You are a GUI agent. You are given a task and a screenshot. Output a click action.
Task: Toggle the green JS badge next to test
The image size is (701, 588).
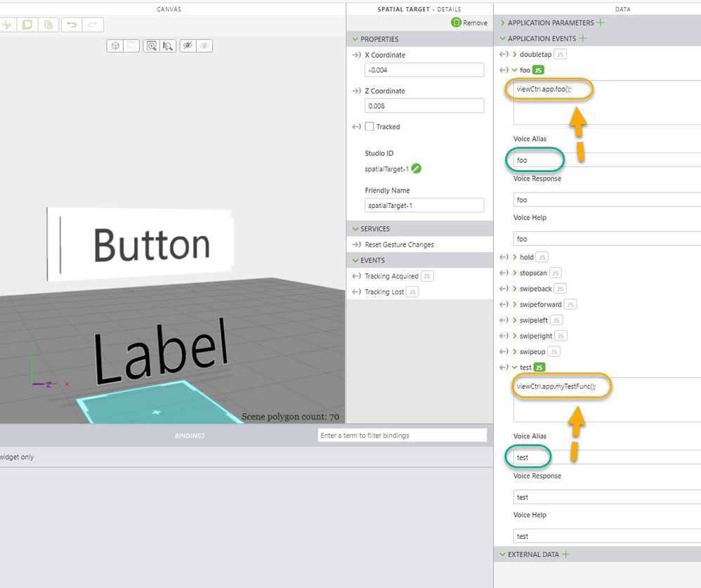[x=539, y=367]
